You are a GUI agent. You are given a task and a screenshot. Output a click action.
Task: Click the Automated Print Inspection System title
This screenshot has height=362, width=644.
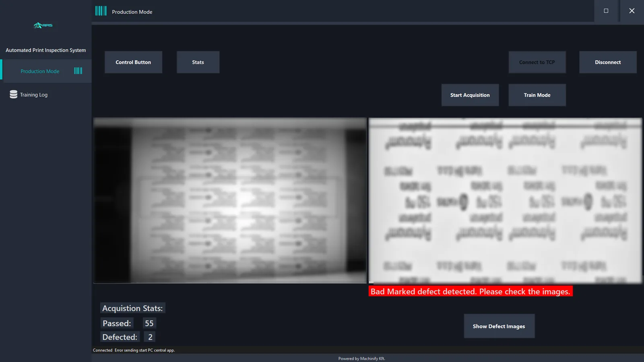[46, 50]
